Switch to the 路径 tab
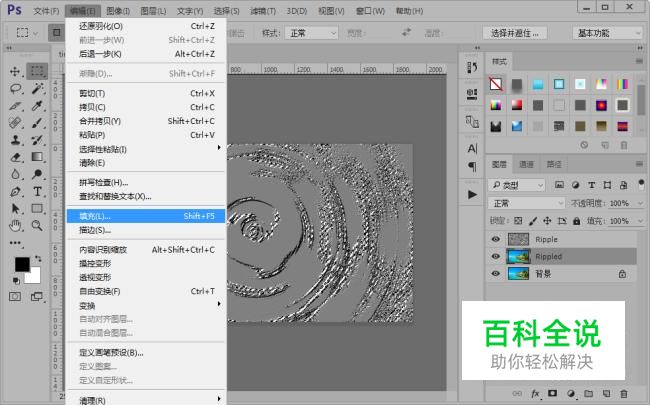650x405 pixels. click(x=554, y=165)
